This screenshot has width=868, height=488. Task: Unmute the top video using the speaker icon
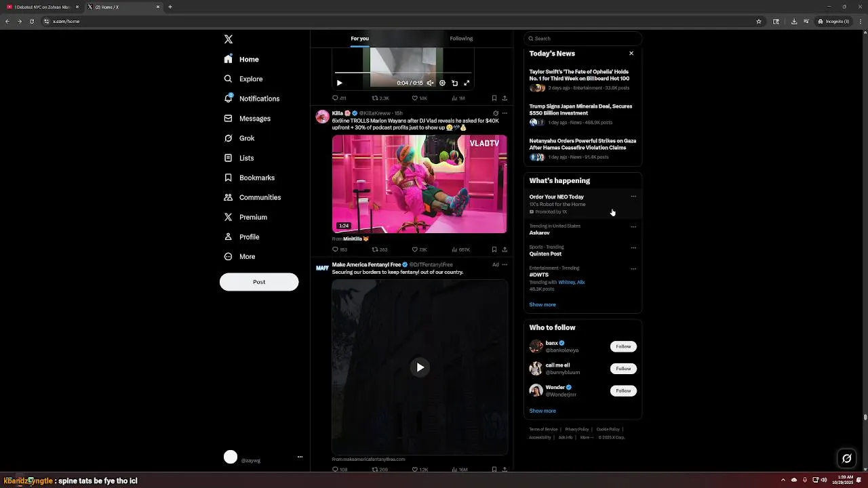click(430, 83)
